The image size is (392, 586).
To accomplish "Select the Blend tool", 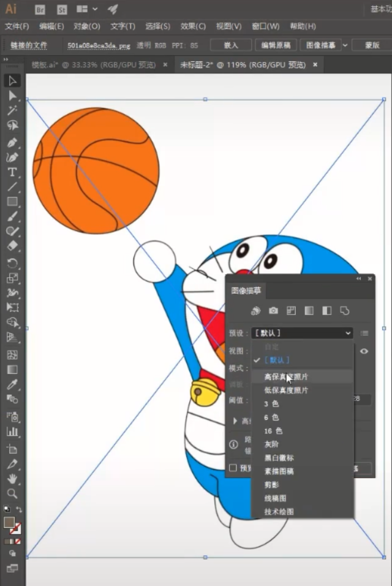I will click(12, 399).
